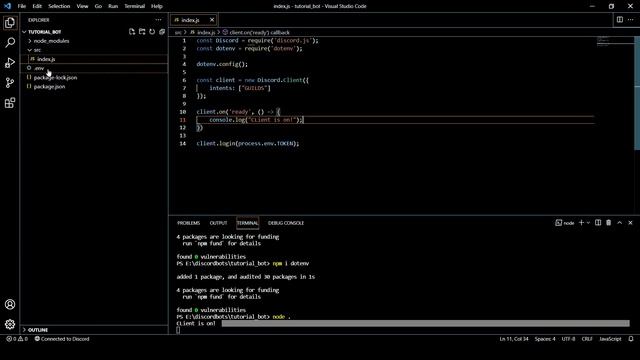This screenshot has height=360, width=640.
Task: Split the terminal panel
Action: click(598, 222)
